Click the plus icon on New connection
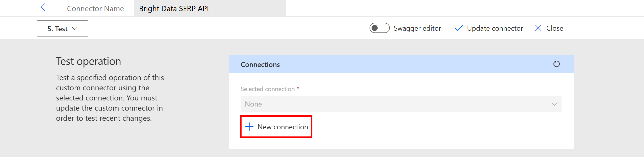Image resolution: width=644 pixels, height=157 pixels. pyautogui.click(x=249, y=127)
